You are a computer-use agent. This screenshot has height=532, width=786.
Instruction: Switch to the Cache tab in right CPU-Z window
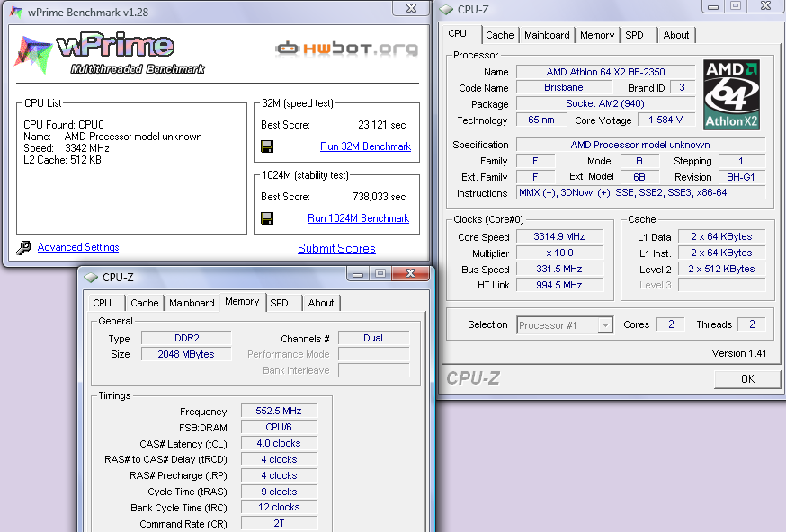[x=500, y=35]
